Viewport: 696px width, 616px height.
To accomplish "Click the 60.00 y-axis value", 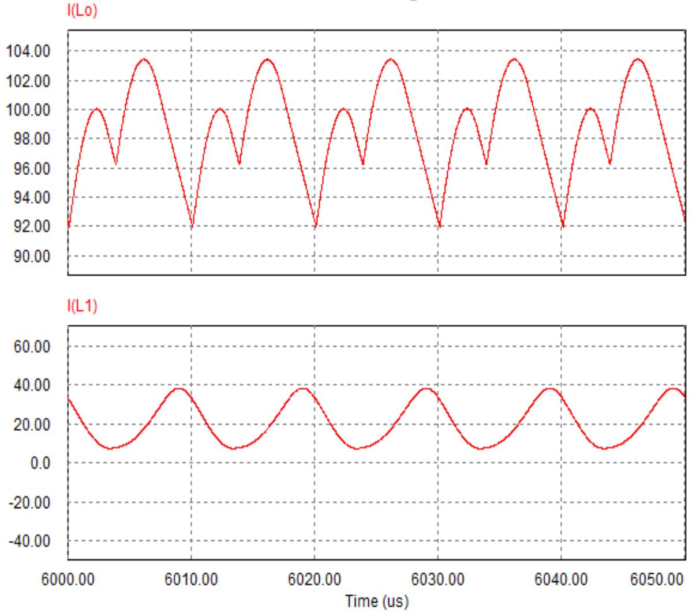I will (32, 347).
